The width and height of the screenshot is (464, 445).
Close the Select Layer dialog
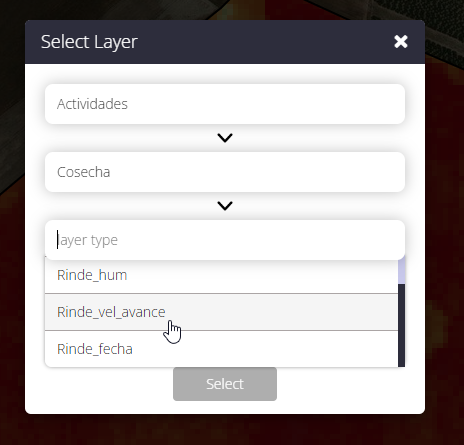point(401,42)
